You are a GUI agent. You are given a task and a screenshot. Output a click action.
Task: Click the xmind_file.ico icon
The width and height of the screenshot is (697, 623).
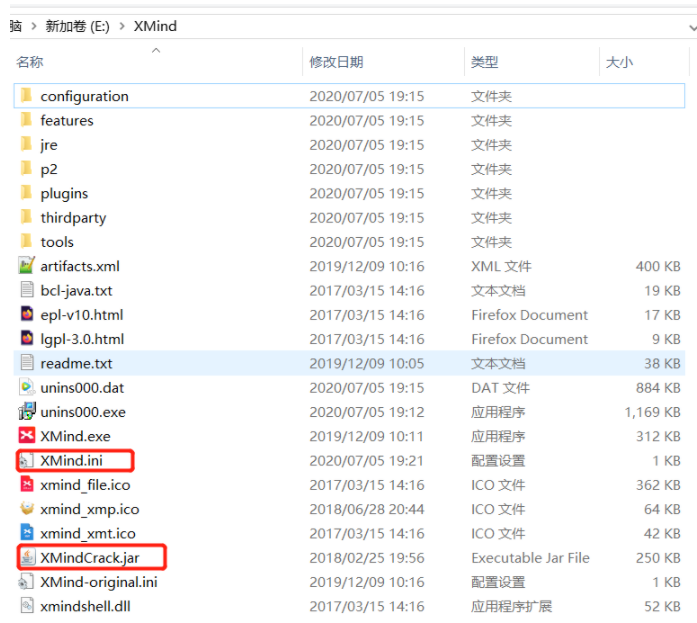pyautogui.click(x=27, y=484)
